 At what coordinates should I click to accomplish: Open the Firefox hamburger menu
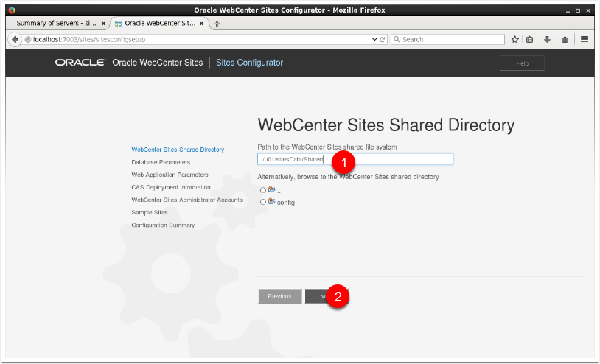click(585, 39)
